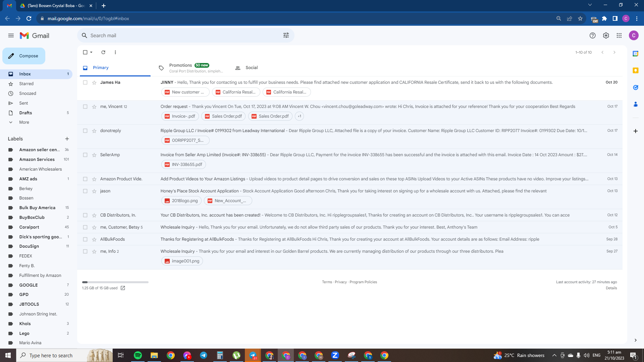Click the Search mail field

pyautogui.click(x=186, y=36)
